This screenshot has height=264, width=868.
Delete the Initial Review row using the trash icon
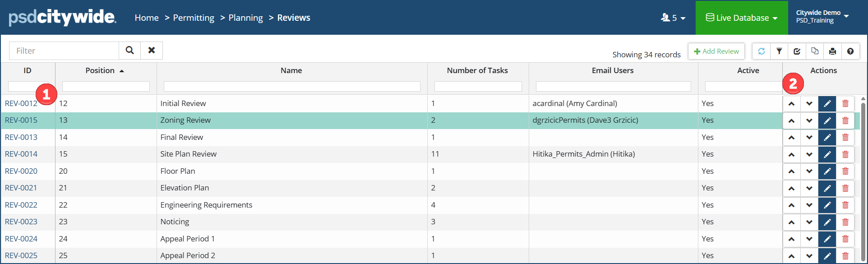click(845, 104)
